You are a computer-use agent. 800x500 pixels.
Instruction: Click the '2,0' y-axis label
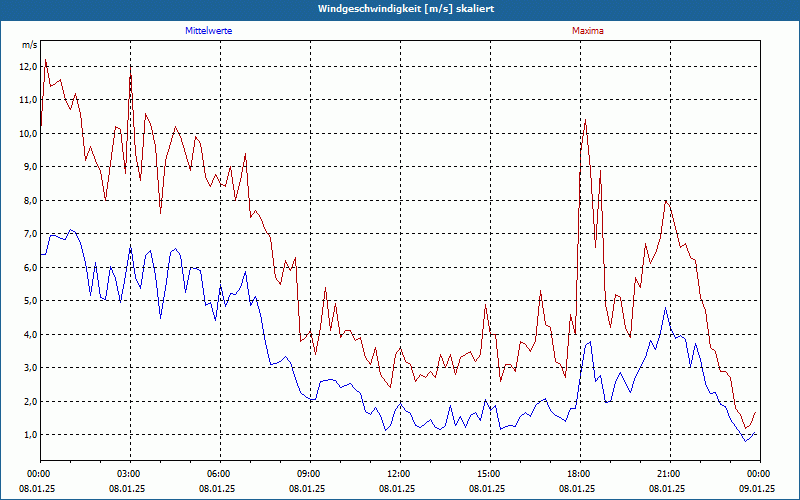(x=30, y=401)
